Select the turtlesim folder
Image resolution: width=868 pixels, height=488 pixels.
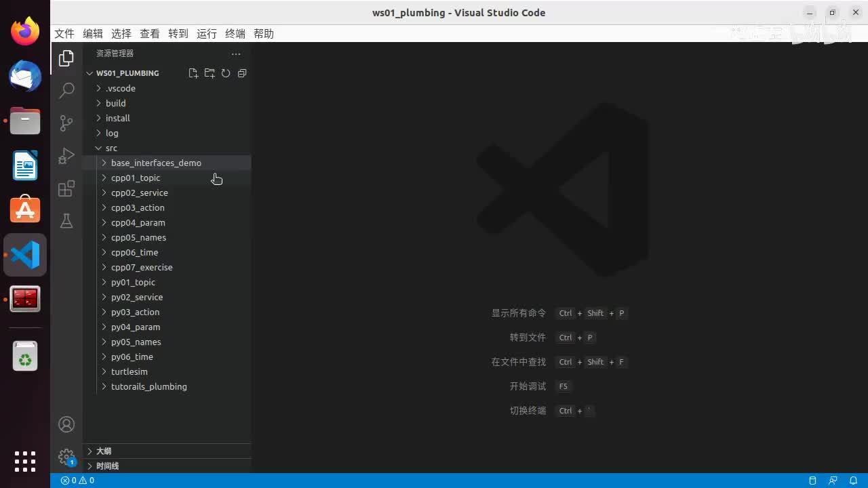[x=167, y=371]
